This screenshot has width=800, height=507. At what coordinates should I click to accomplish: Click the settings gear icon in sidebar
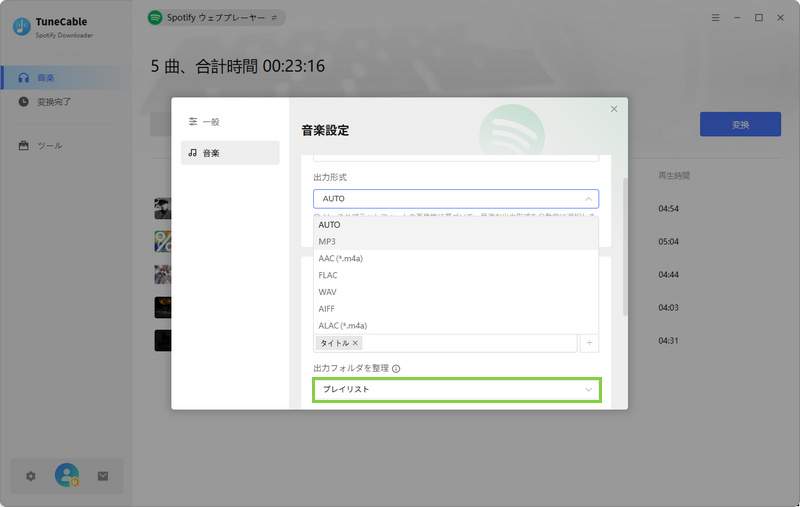pos(31,476)
